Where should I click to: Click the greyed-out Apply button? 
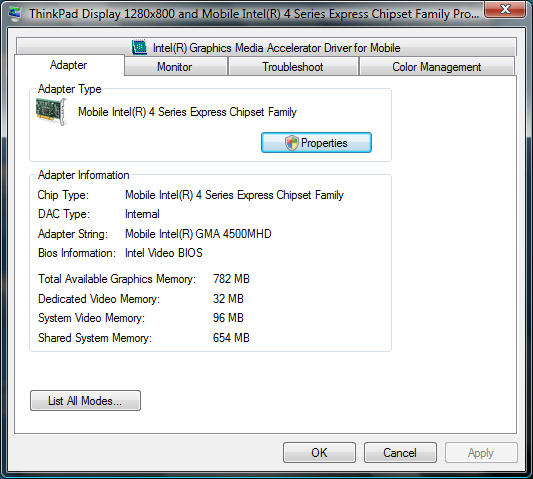481,452
